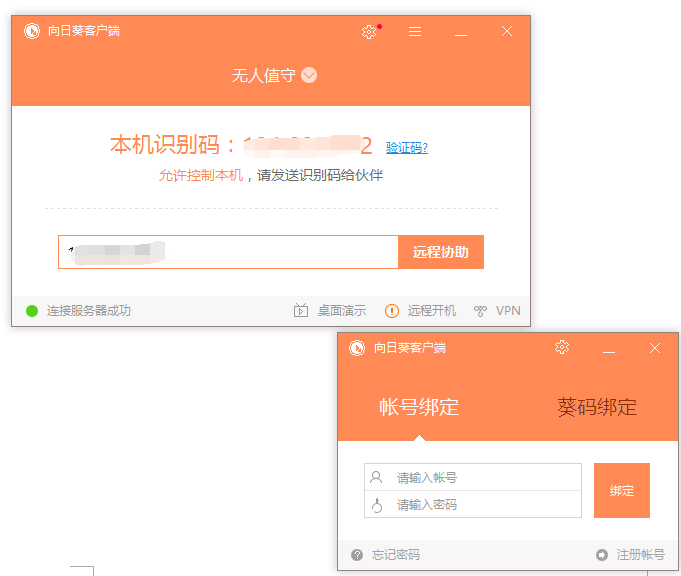Minimize the main Sunflower client window
Viewport: 681px width, 576px height.
tap(461, 32)
